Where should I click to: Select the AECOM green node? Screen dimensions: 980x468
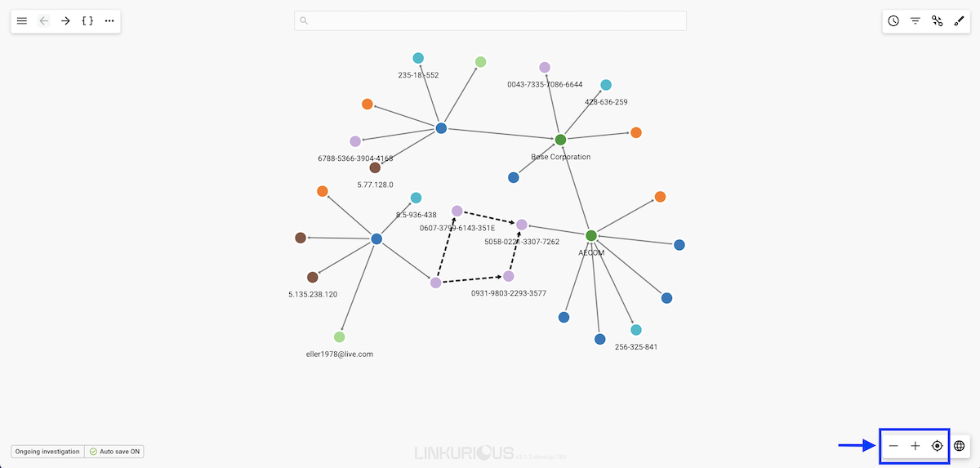pos(591,236)
